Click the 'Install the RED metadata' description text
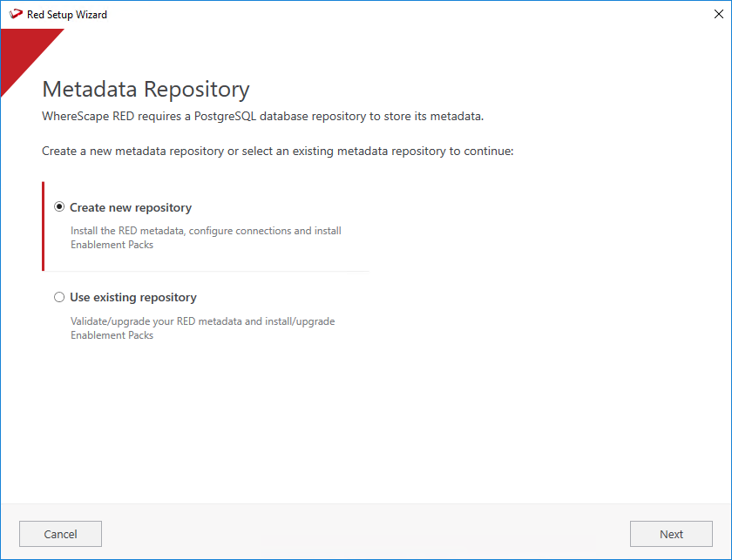The height and width of the screenshot is (560, 732). click(206, 231)
